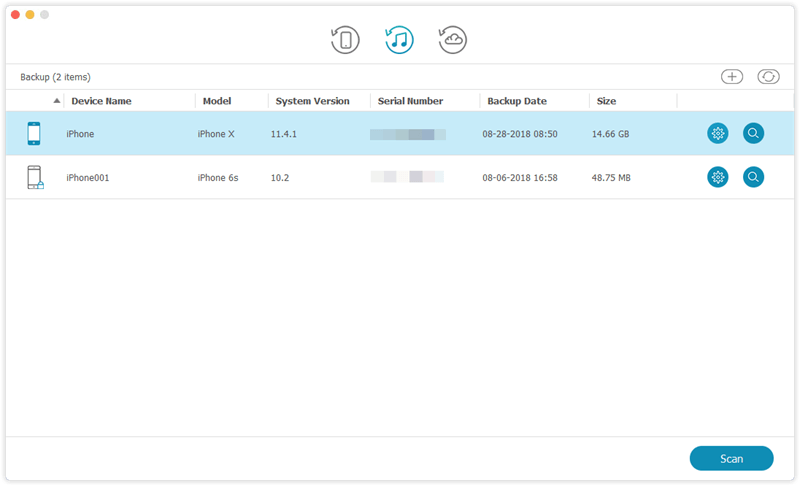This screenshot has height=486, width=800.
Task: Open settings gear for iPhone001 backup
Action: coord(718,177)
